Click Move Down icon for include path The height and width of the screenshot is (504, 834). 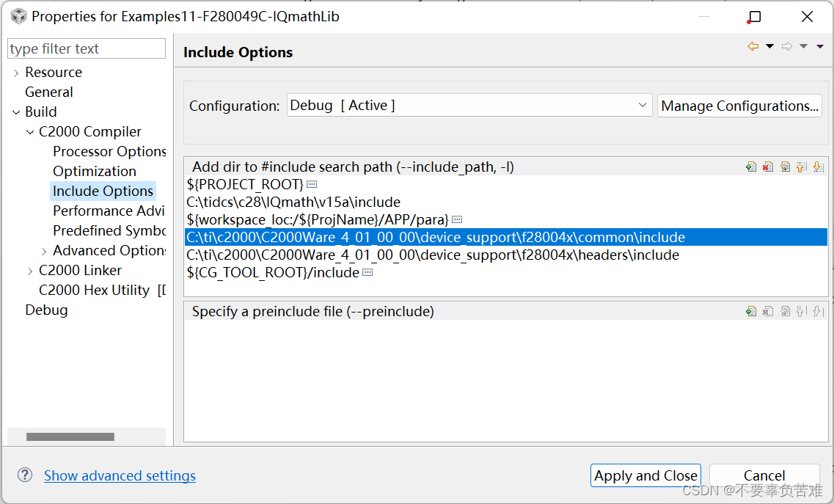pyautogui.click(x=819, y=167)
